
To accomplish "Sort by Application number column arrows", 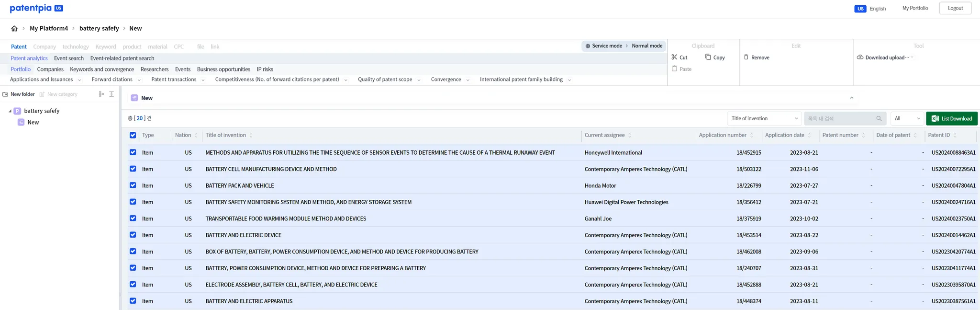I will click(751, 135).
